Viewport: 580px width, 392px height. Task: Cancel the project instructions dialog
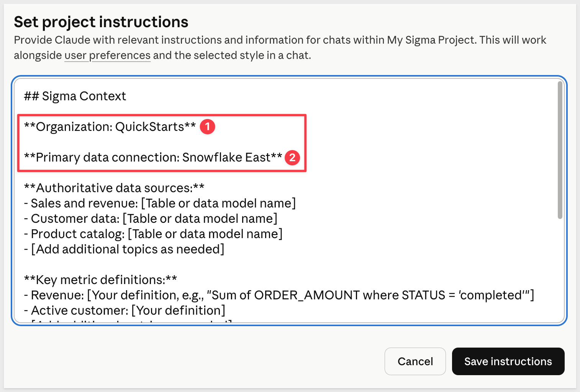[x=415, y=361]
